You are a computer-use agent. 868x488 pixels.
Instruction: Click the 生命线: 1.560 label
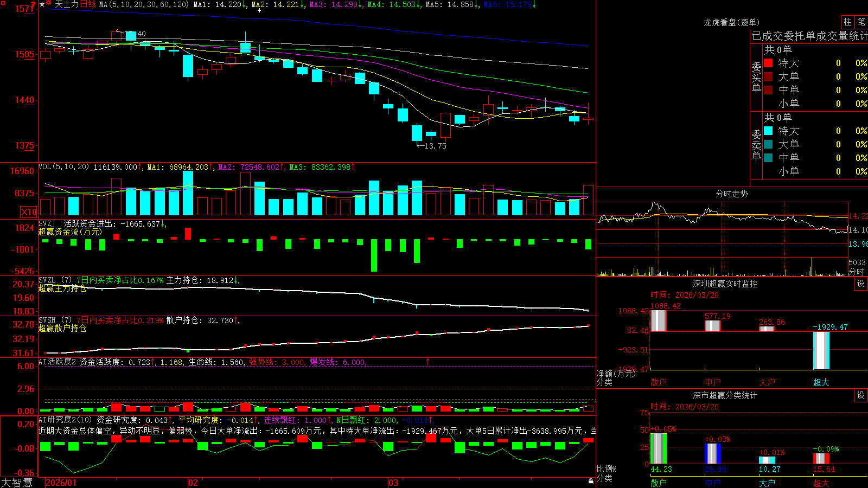coord(216,362)
